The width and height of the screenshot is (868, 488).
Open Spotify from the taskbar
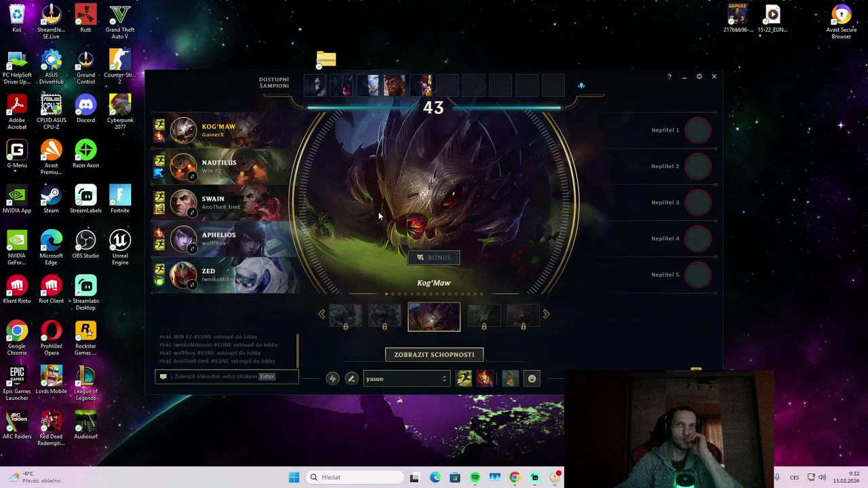(475, 478)
